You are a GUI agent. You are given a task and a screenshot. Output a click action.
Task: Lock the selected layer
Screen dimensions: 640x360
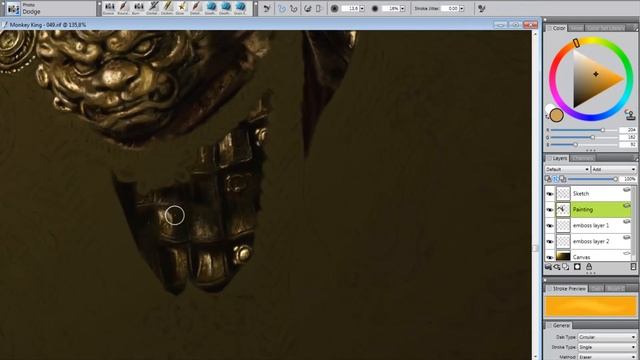589,267
